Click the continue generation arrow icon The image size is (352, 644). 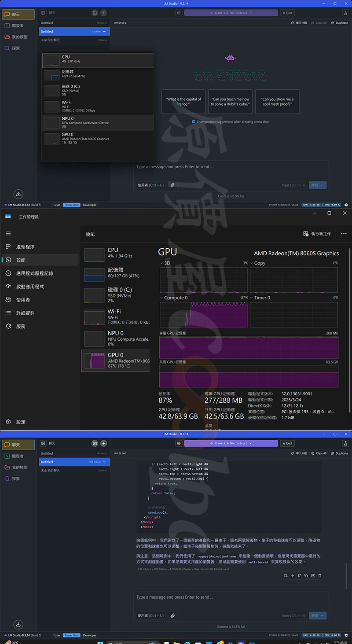pos(292,575)
